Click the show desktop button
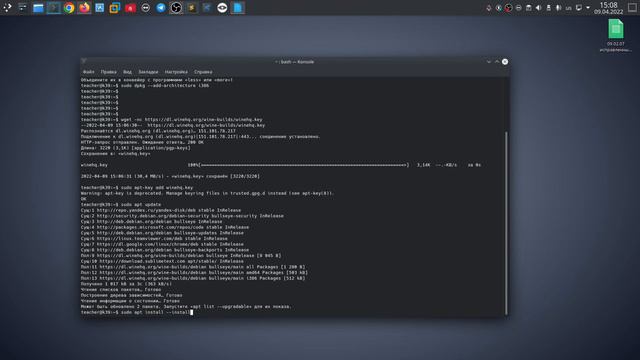This screenshot has height=360, width=640. tap(632, 8)
